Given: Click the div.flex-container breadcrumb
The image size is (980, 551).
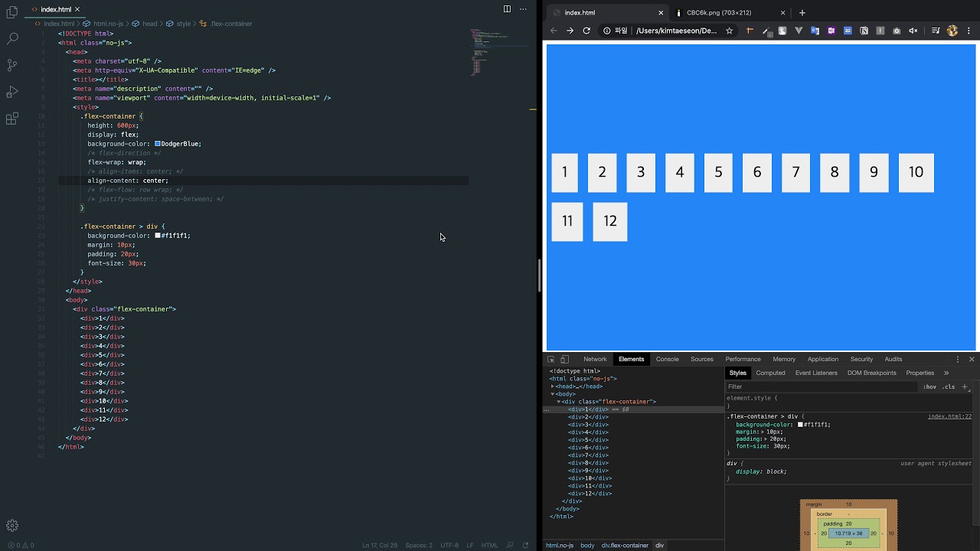Looking at the screenshot, I should 625,546.
